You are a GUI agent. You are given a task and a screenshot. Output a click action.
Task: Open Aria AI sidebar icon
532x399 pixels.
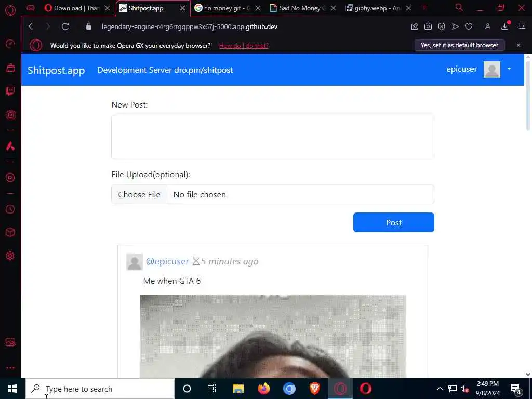(10, 146)
